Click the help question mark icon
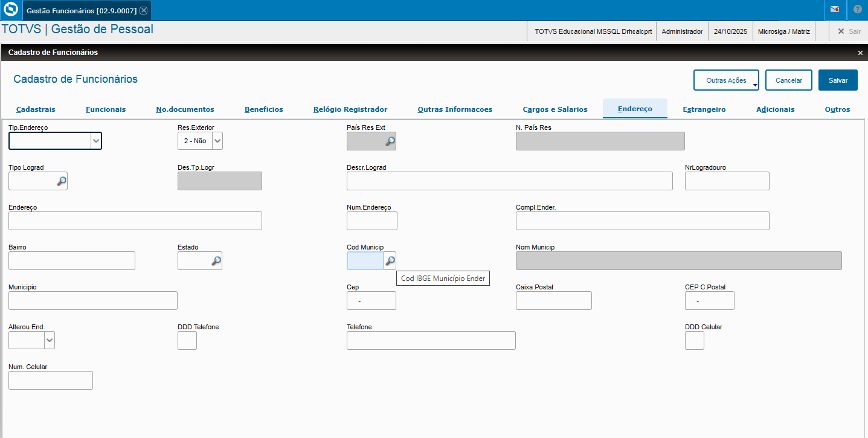Image resolution: width=868 pixels, height=438 pixels. click(858, 10)
